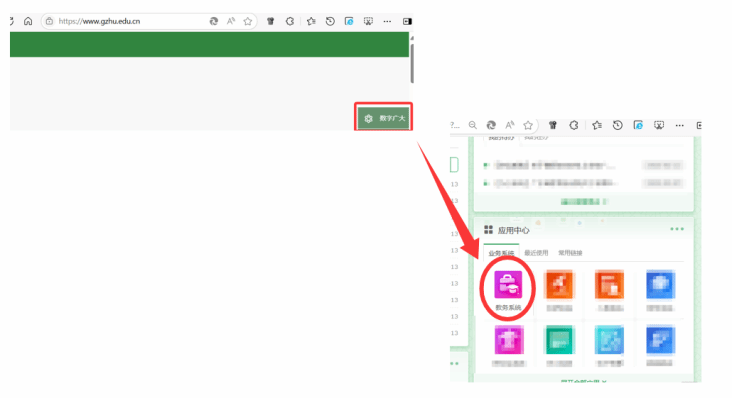Open the 教务系统 app icon
Image resolution: width=732 pixels, height=398 pixels.
click(x=508, y=284)
